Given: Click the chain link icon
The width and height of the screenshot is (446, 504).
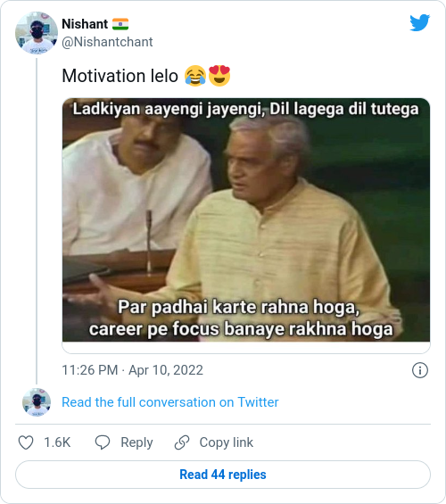Looking at the screenshot, I should pyautogui.click(x=182, y=442).
